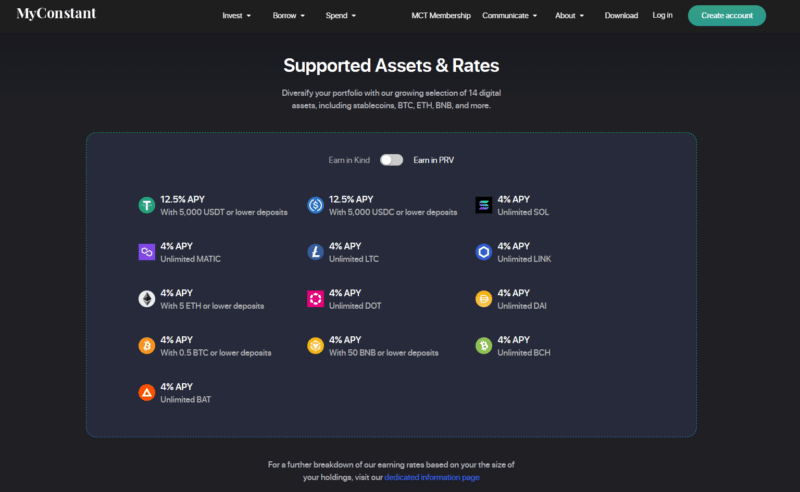
Task: Open the MCT Membership page
Action: (x=441, y=15)
